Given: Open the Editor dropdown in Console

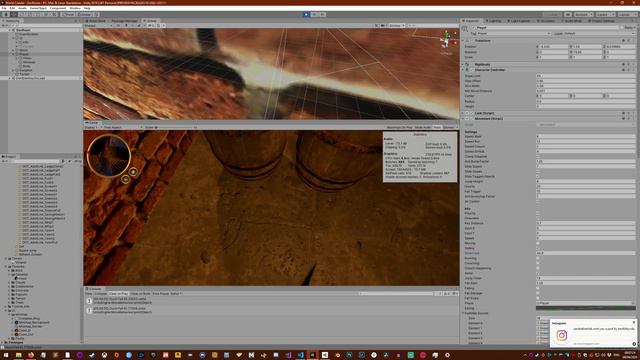Looking at the screenshot, I should pyautogui.click(x=176, y=293).
